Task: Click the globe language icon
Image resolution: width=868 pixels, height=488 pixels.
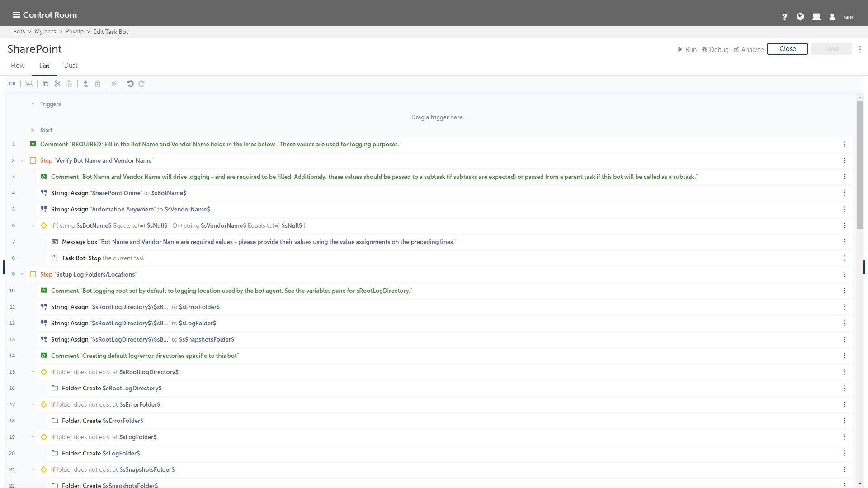Action: 800,17
